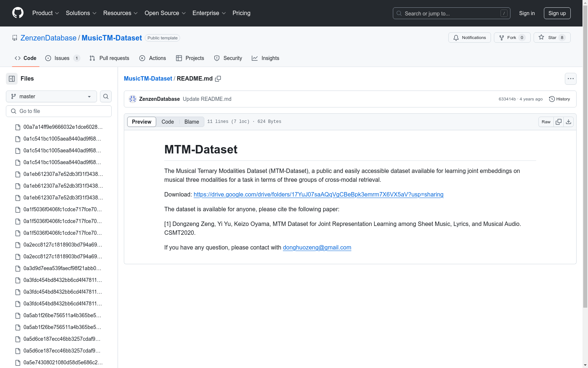Switch to Code view mode

click(168, 122)
